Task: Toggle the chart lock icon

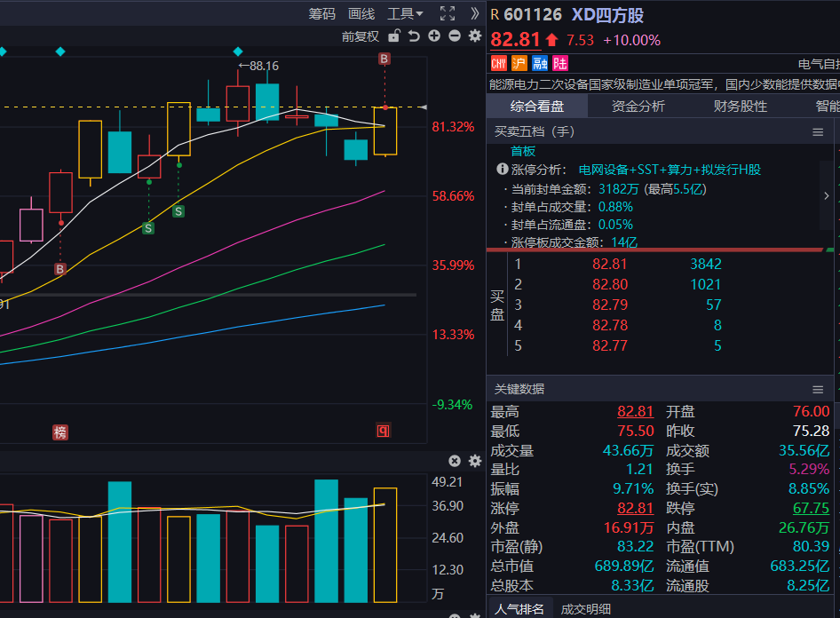Action: pyautogui.click(x=394, y=36)
